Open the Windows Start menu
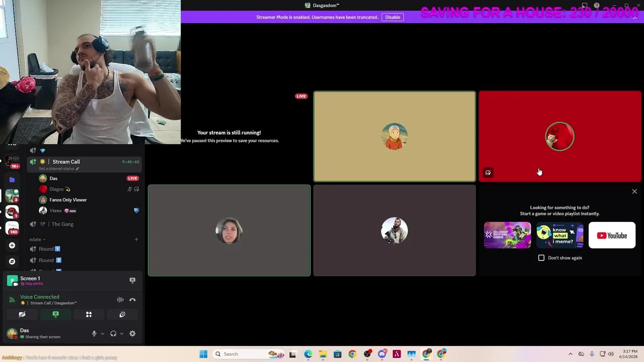644x362 pixels. coord(203,354)
